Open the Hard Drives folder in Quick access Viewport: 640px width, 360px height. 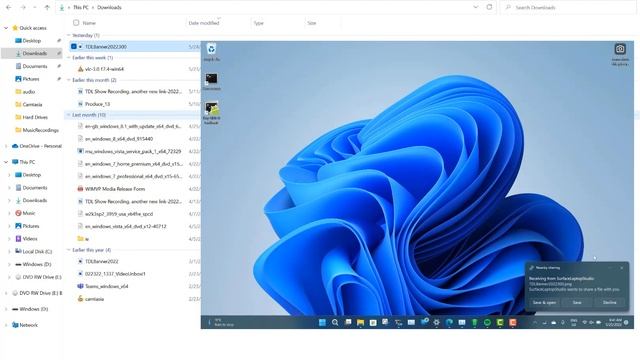[x=31, y=117]
